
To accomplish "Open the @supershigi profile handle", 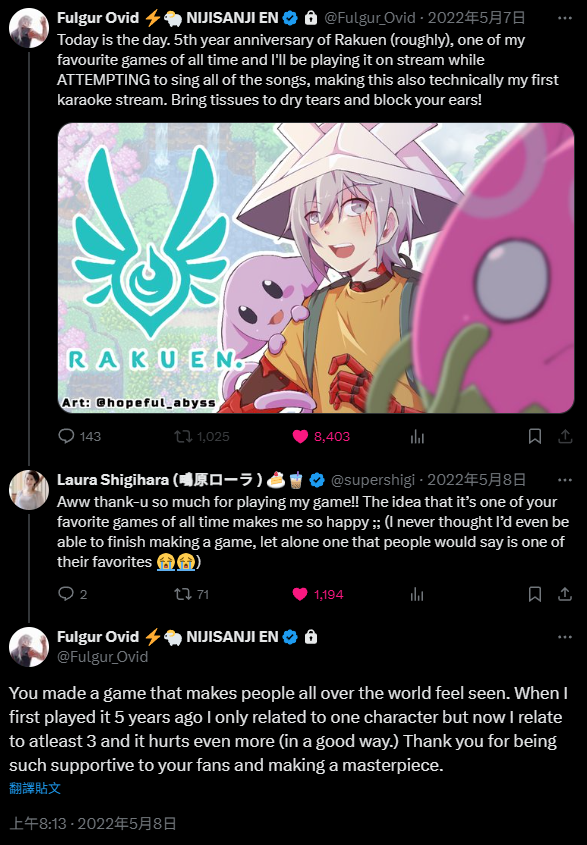I will click(372, 480).
